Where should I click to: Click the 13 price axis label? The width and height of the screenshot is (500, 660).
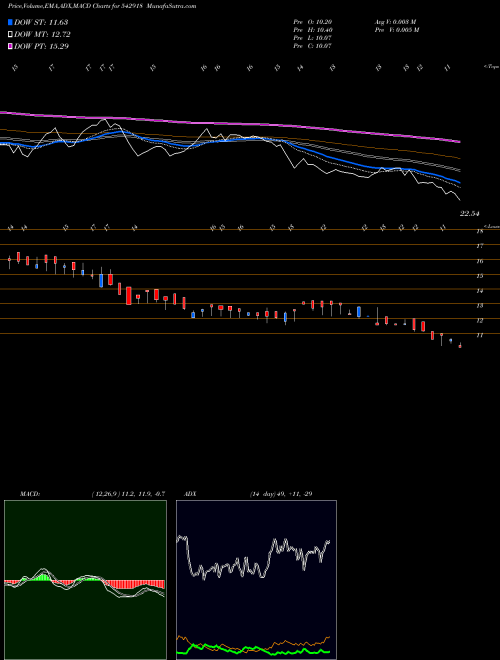pos(479,305)
